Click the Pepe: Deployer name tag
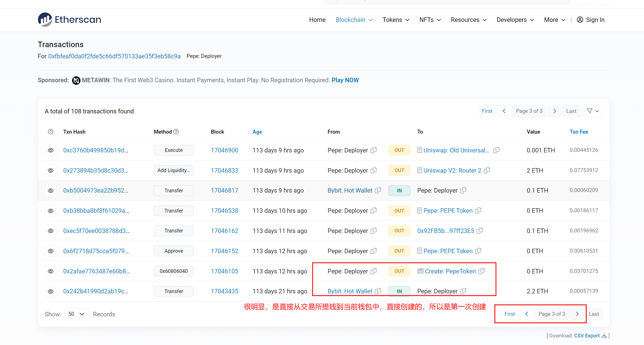Viewport: 644px width, 345px height. (x=204, y=56)
